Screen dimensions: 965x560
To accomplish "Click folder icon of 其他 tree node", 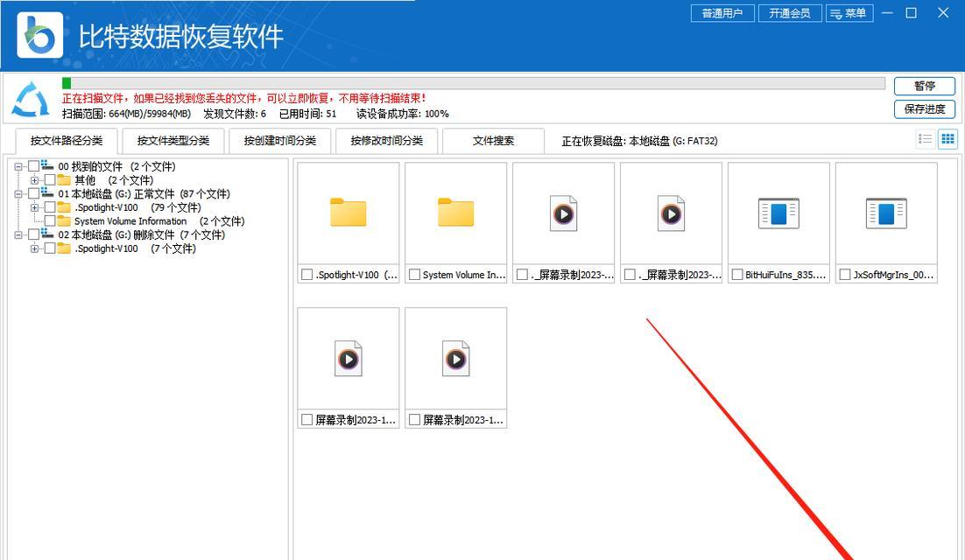I will coord(64,180).
